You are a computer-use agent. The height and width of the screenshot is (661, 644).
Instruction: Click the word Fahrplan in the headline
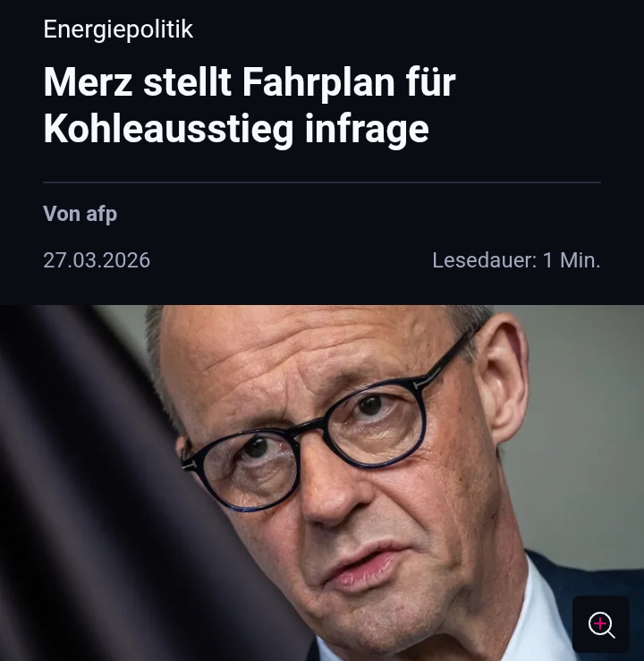click(x=318, y=82)
